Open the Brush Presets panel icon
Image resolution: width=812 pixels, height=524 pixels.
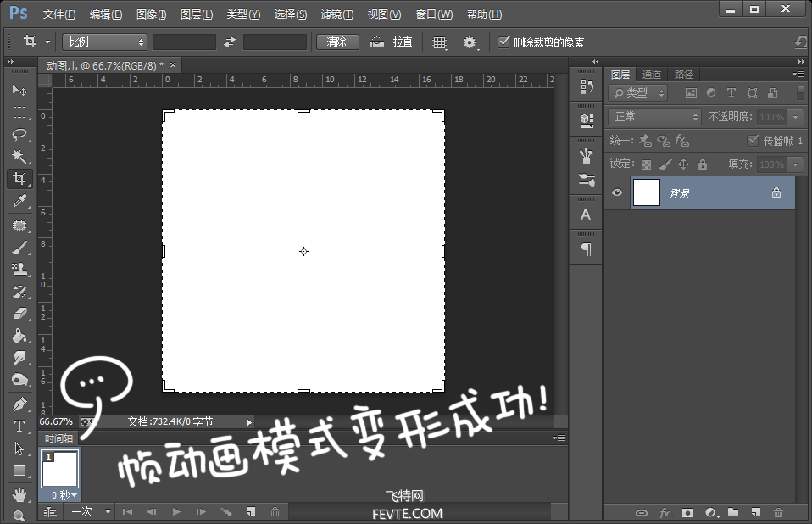(587, 181)
